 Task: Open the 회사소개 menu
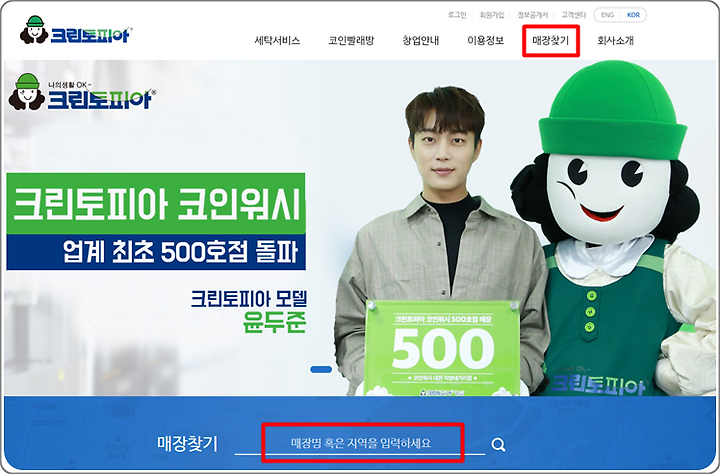pos(615,40)
